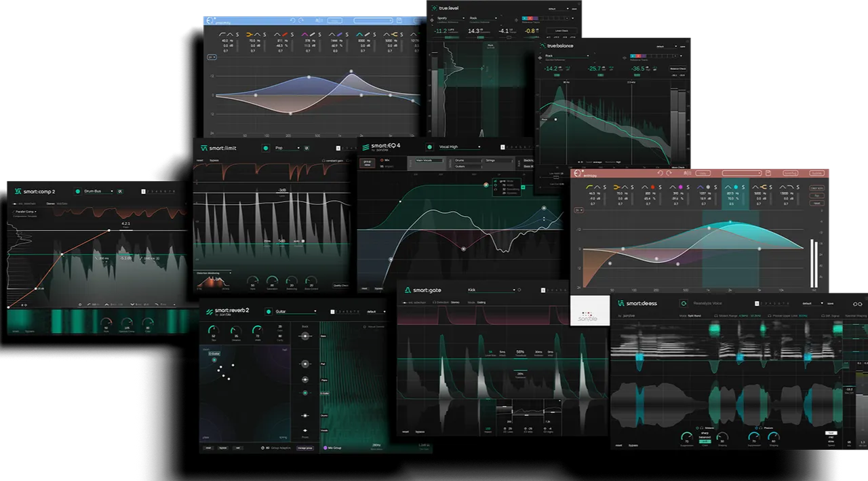Click undo arrow in red EQ window
868x481 pixels.
(x=659, y=173)
